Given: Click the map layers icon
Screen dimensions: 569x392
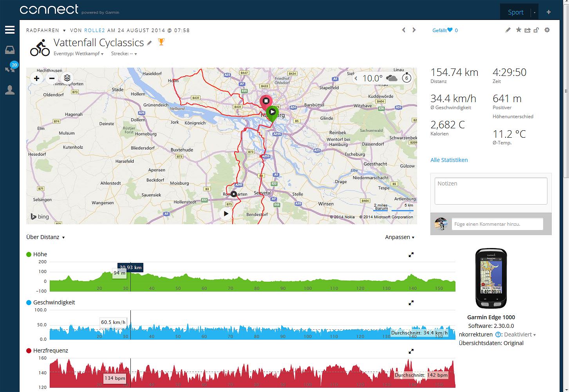Looking at the screenshot, I should pyautogui.click(x=67, y=78).
